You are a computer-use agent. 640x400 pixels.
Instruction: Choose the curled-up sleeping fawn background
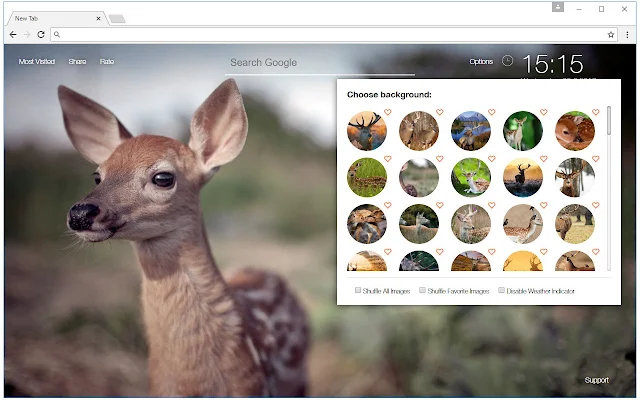(x=575, y=131)
